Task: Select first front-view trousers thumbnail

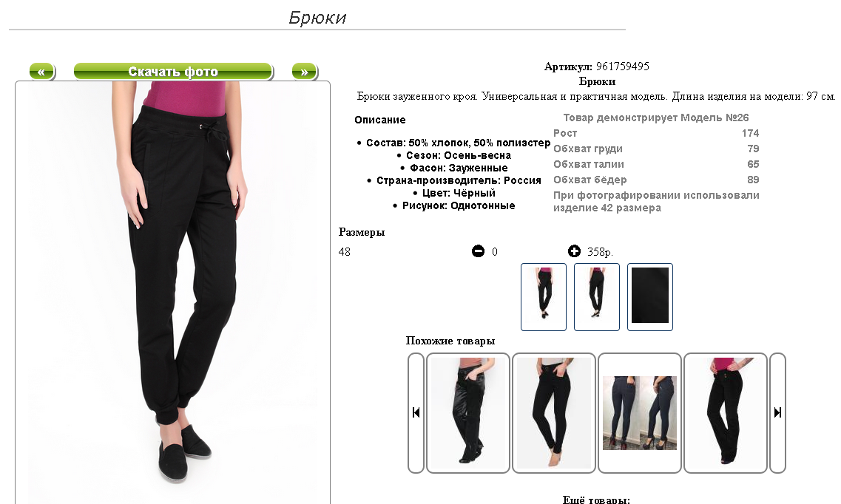Action: [544, 297]
